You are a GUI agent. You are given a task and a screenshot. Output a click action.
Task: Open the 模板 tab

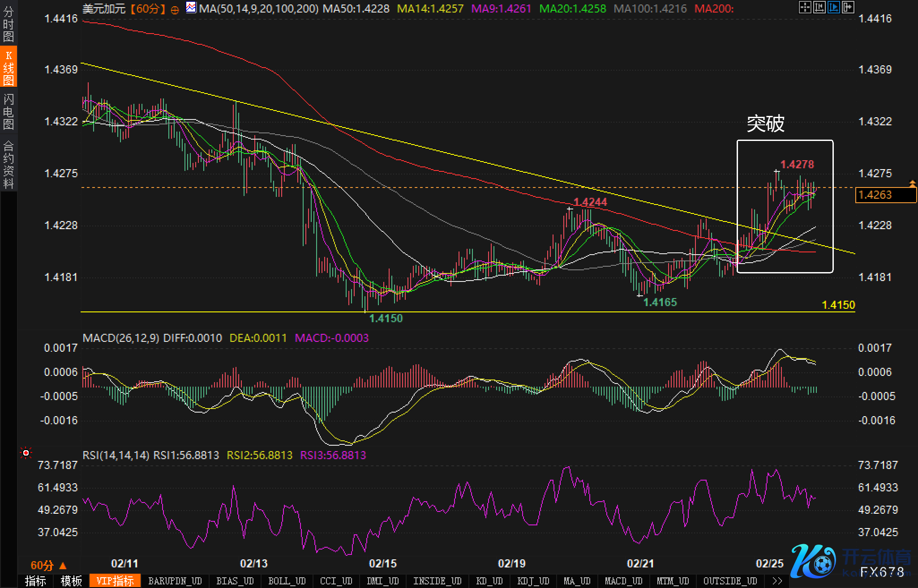pos(72,581)
